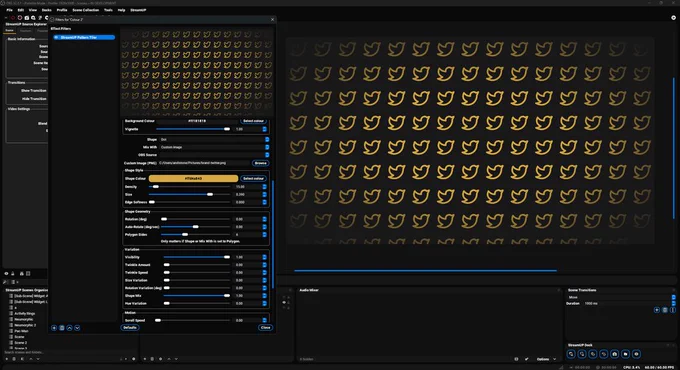Click the magnifier icon in the top toolbar
The width and height of the screenshot is (680, 370).
(33, 18)
